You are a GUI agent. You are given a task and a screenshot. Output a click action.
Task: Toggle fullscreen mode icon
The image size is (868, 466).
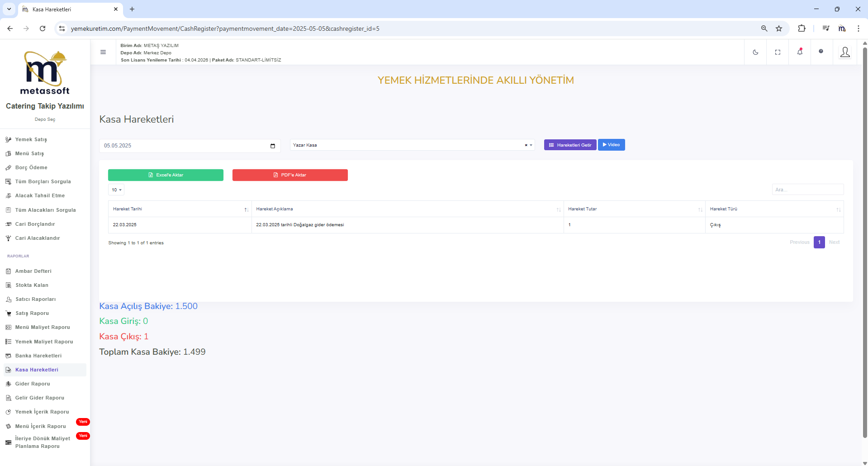tap(778, 52)
